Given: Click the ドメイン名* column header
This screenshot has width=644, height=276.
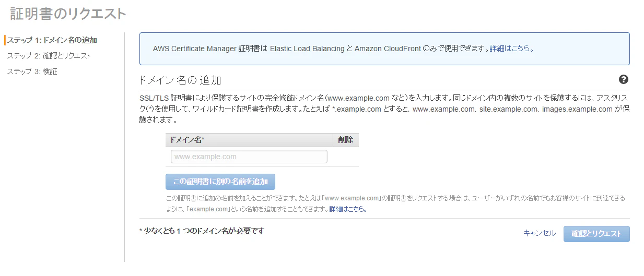Looking at the screenshot, I should [x=249, y=140].
